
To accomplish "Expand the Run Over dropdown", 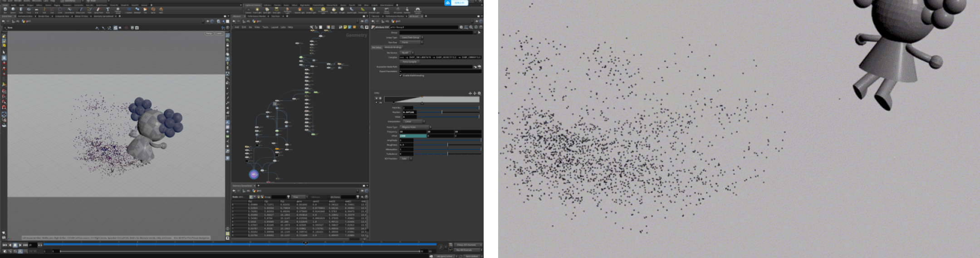I will click(x=411, y=42).
